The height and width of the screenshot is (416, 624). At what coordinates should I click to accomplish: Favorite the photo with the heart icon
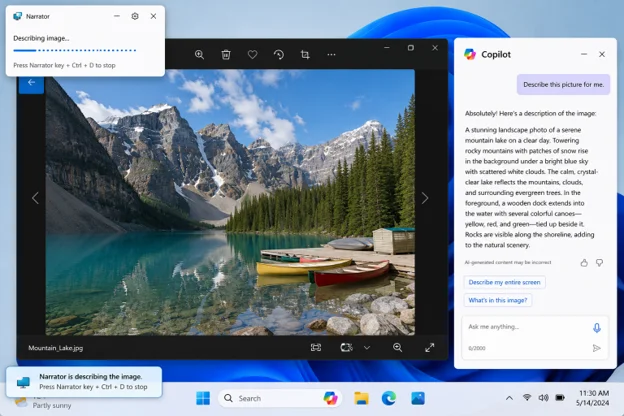pos(252,55)
